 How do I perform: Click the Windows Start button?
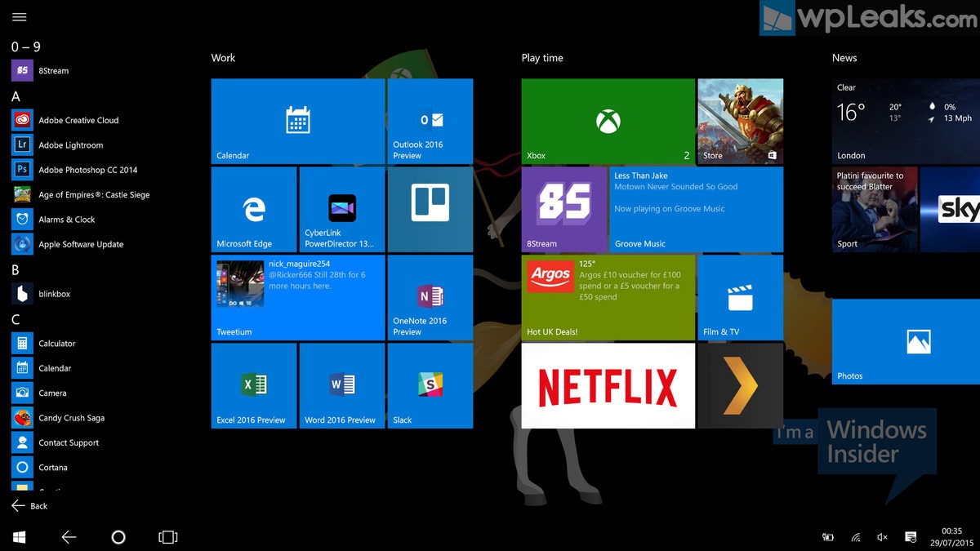[19, 537]
